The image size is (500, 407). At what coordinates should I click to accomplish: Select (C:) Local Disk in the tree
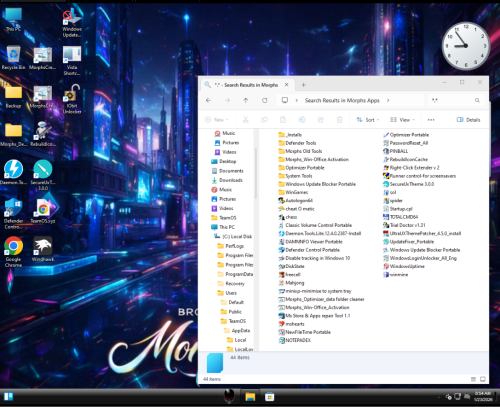233,236
